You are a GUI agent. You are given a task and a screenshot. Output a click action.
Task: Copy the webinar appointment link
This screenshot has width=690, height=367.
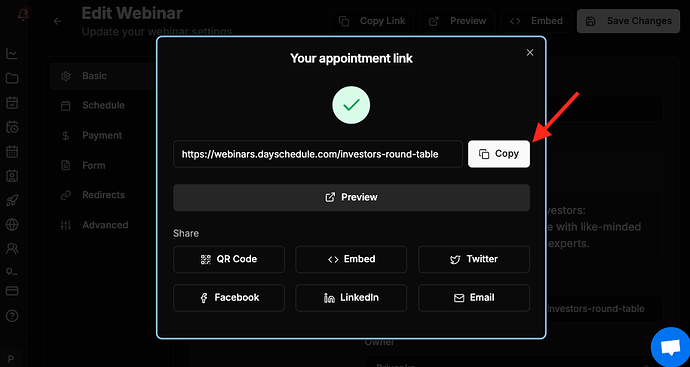[x=499, y=154]
